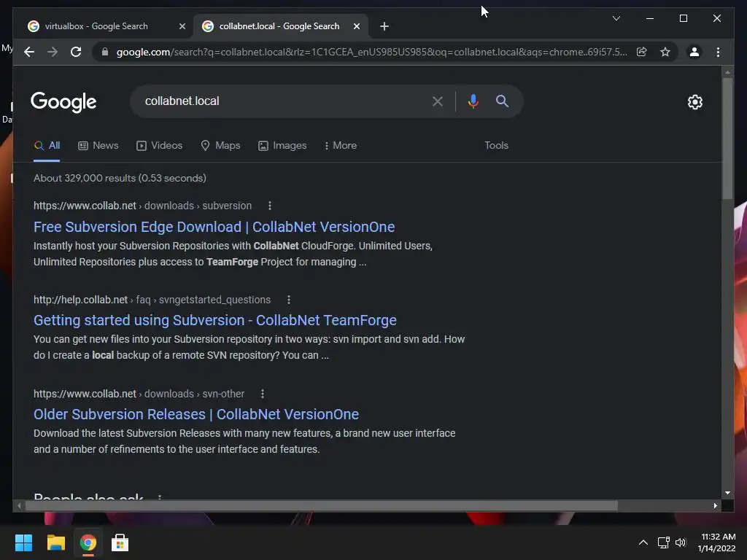Open File Explorer from the taskbar
Viewport: 747px width, 560px height.
coord(55,542)
